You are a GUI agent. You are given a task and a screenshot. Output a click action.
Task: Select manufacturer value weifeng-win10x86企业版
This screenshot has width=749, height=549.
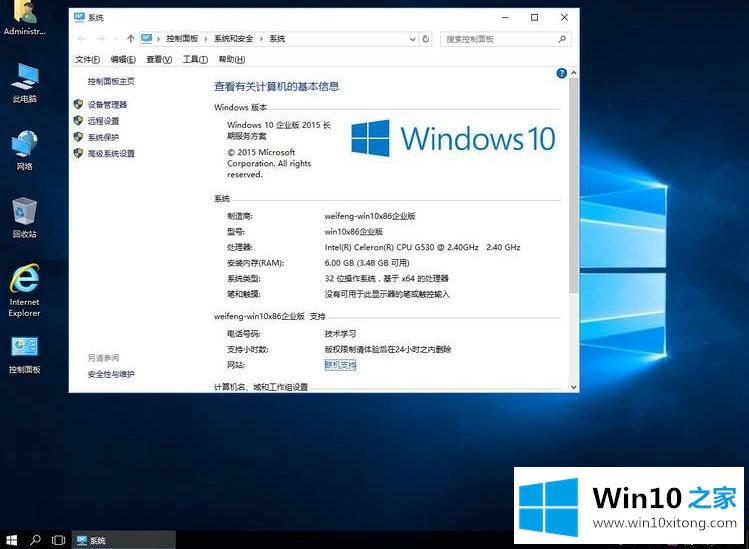tap(370, 216)
